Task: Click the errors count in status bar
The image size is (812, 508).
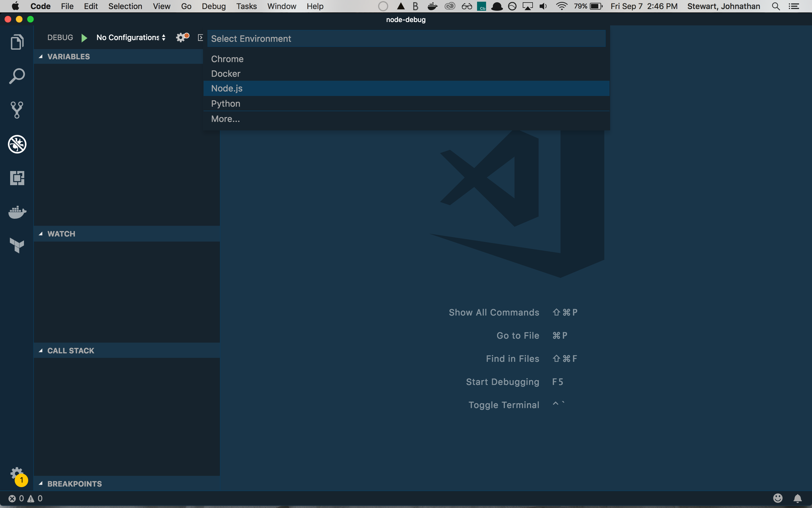Action: click(16, 498)
